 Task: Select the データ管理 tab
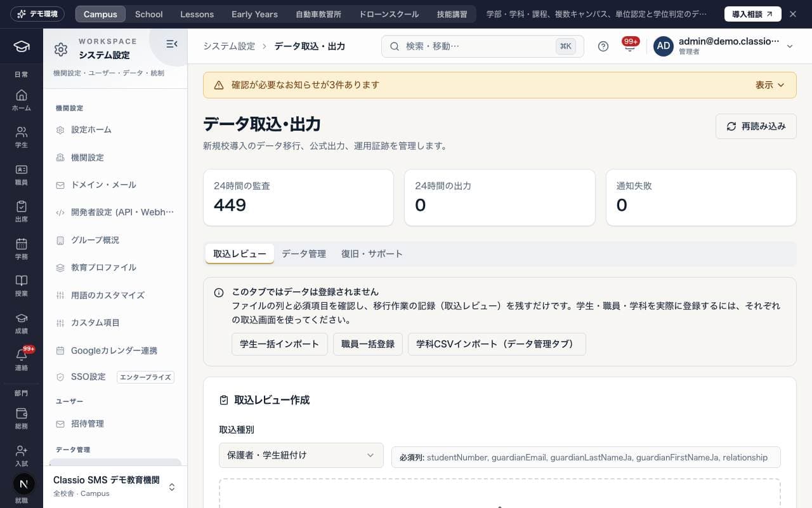pyautogui.click(x=304, y=253)
